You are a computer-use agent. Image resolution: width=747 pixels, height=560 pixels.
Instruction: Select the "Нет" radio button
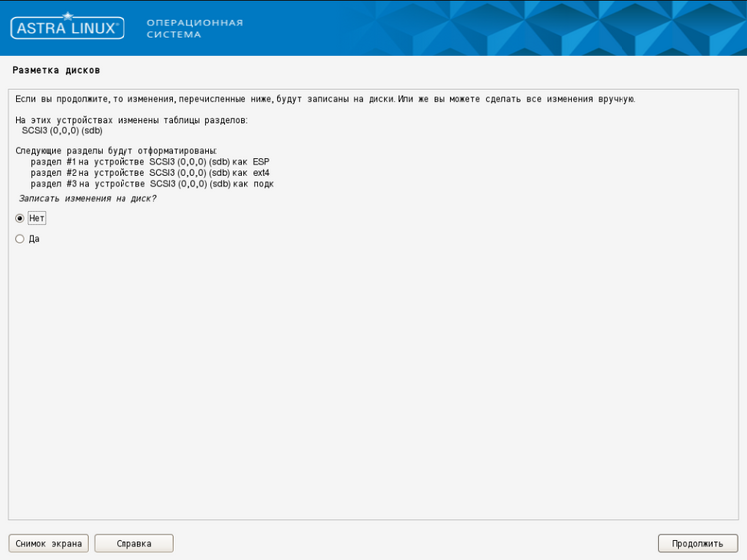[x=20, y=218]
